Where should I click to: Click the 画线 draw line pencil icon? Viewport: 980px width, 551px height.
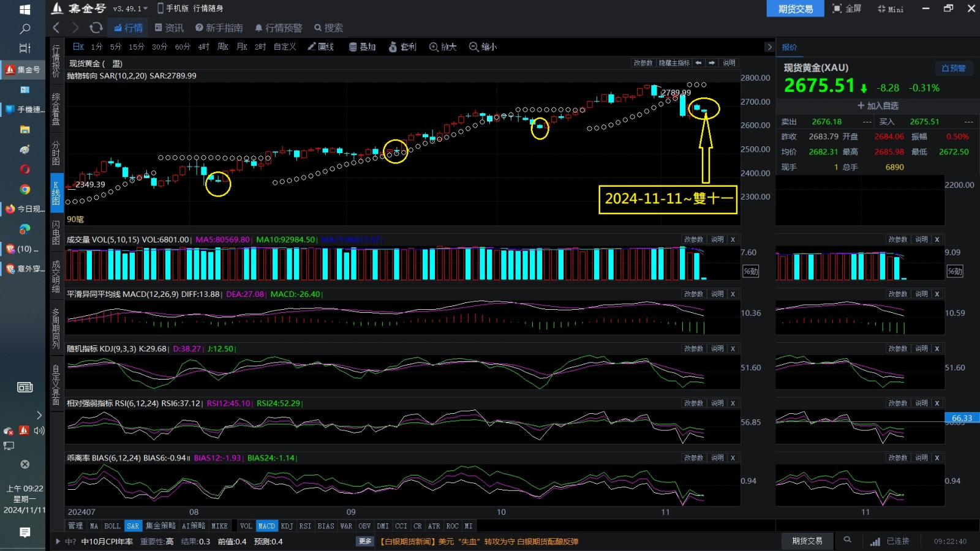(x=312, y=47)
